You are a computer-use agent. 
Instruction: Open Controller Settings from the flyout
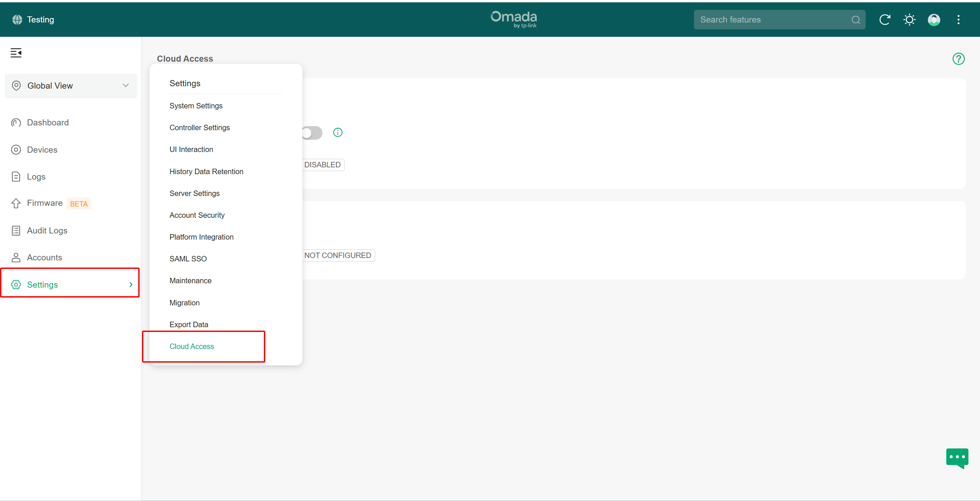[x=200, y=127]
